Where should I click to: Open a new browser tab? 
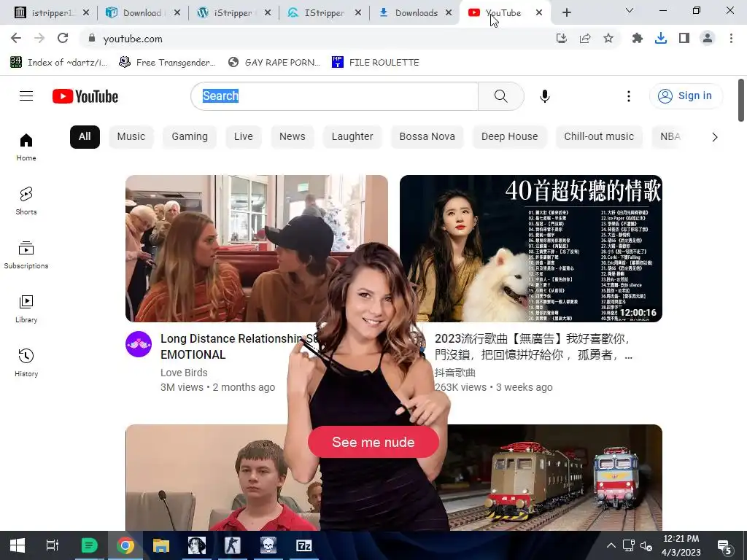click(566, 13)
